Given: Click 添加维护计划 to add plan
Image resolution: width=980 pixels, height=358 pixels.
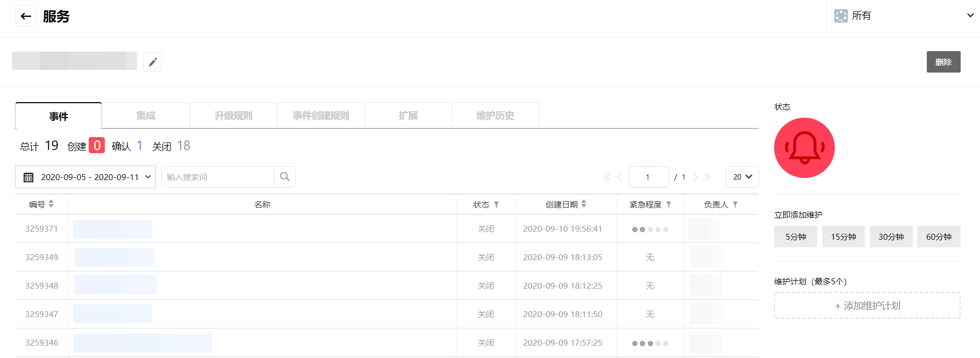Looking at the screenshot, I should pos(867,305).
